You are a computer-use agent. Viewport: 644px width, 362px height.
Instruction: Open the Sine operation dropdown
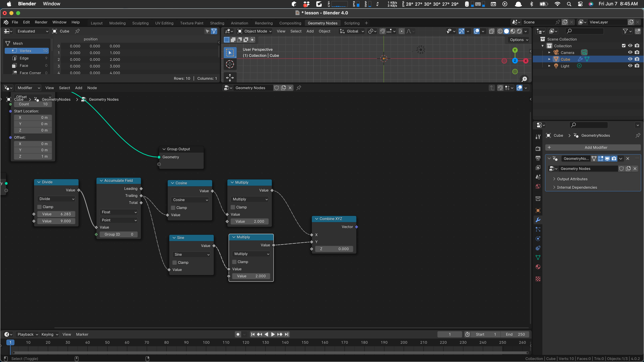[192, 254]
